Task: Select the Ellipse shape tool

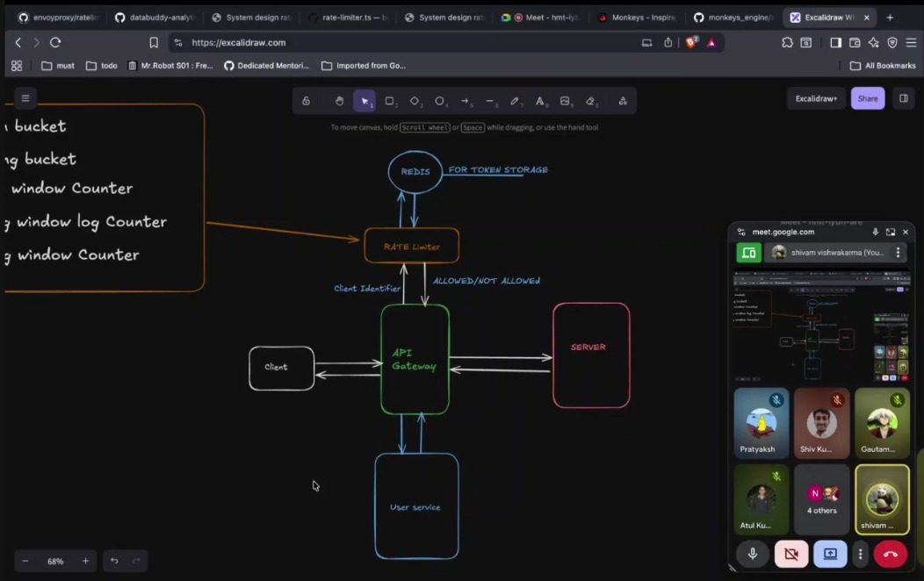Action: [x=440, y=101]
